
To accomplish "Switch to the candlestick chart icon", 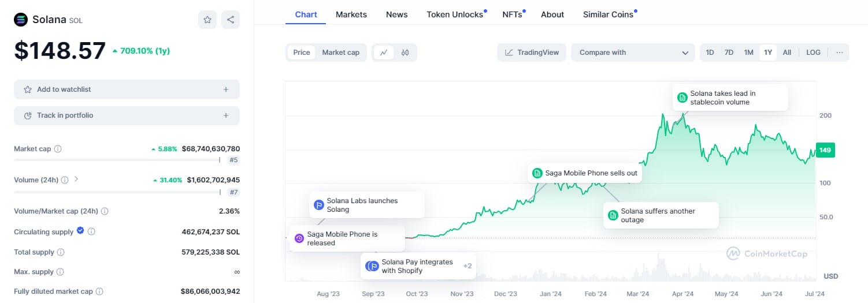I will (405, 53).
